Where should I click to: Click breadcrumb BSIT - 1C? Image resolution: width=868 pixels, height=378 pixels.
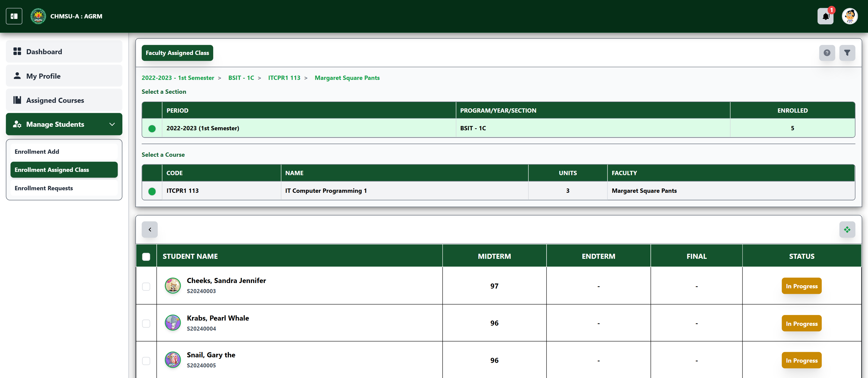(241, 78)
